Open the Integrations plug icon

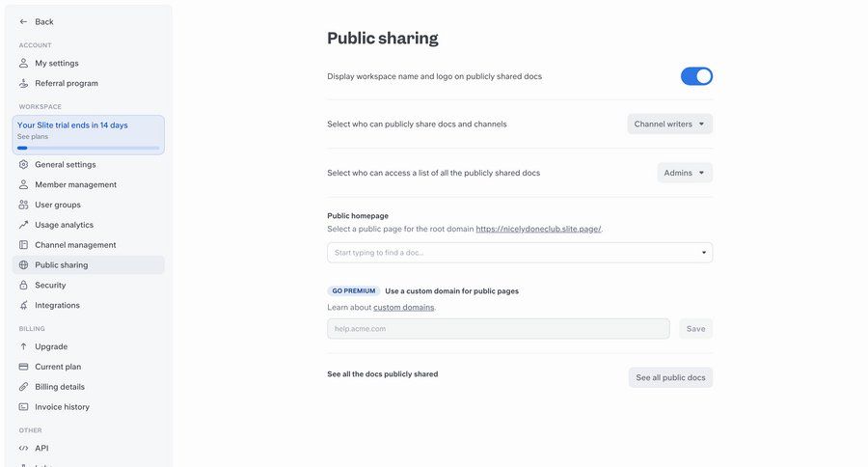24,306
